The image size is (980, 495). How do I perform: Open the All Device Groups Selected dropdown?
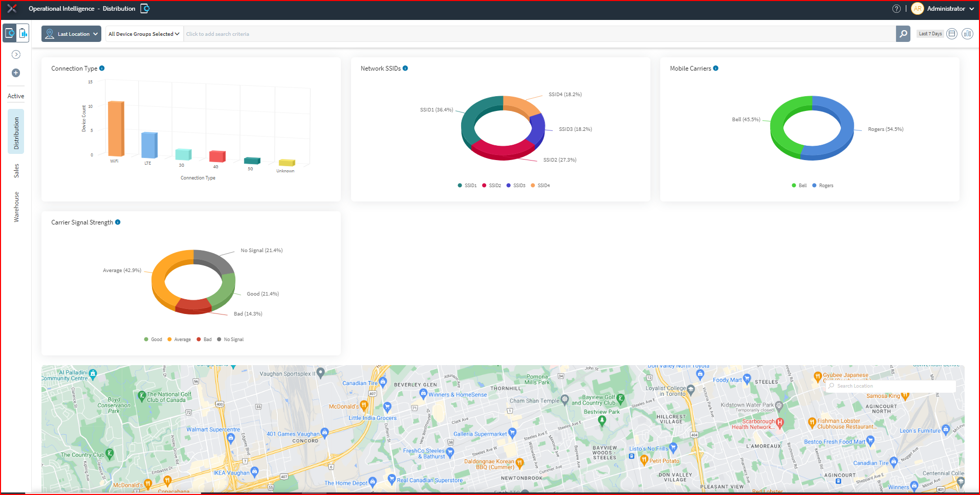(x=144, y=34)
